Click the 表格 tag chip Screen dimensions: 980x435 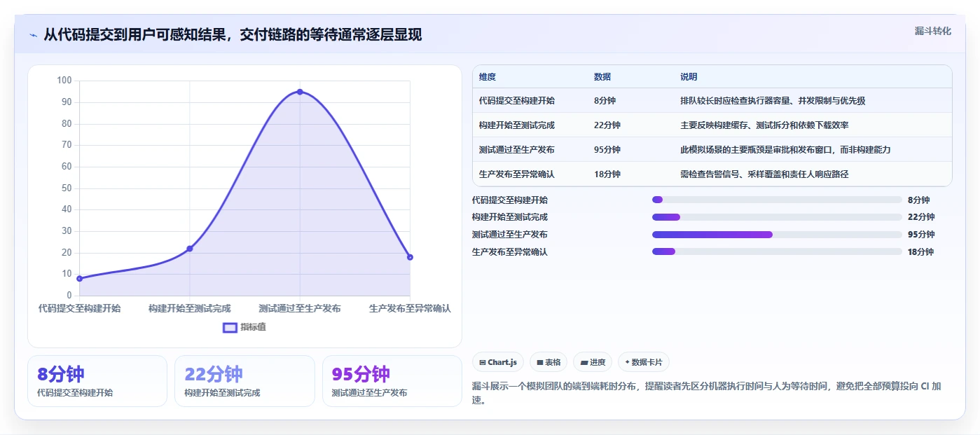548,362
